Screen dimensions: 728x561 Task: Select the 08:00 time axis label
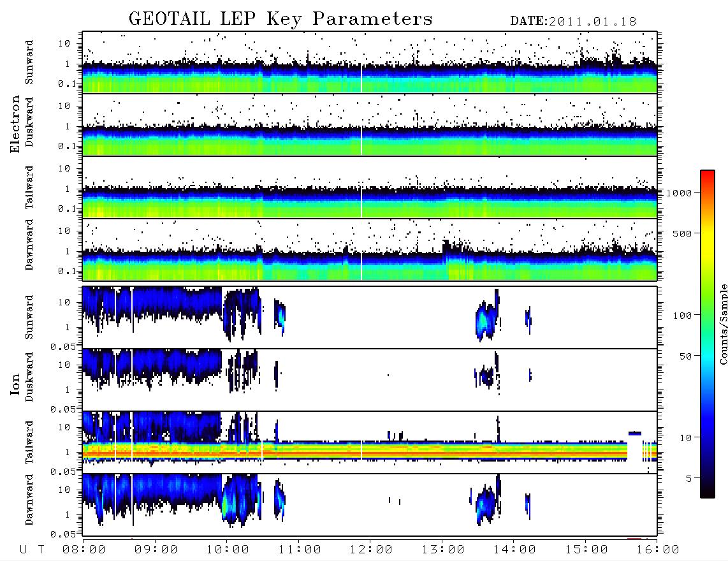tap(84, 550)
